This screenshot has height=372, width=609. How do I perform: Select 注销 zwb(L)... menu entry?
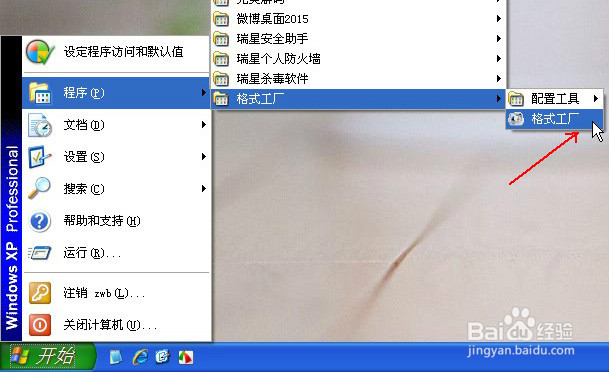tap(117, 293)
